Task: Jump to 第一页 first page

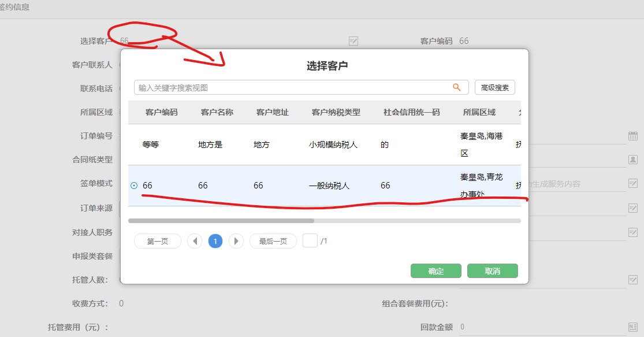Action: tap(157, 241)
